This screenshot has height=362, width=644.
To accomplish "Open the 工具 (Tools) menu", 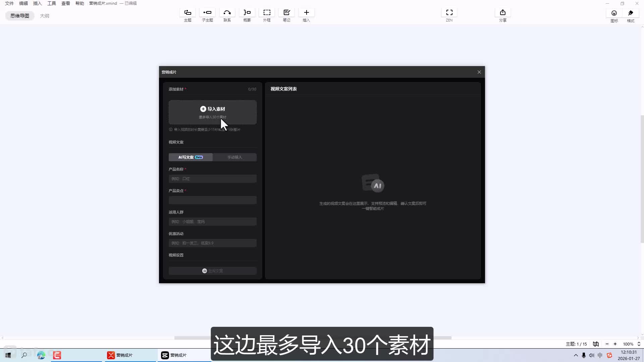I will pyautogui.click(x=51, y=3).
